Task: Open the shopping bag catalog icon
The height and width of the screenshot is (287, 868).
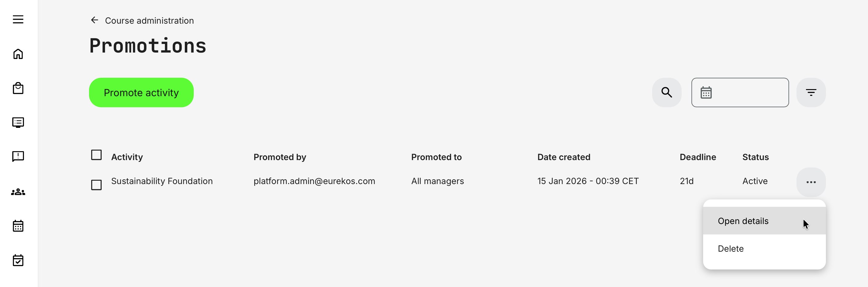Action: coord(18,88)
